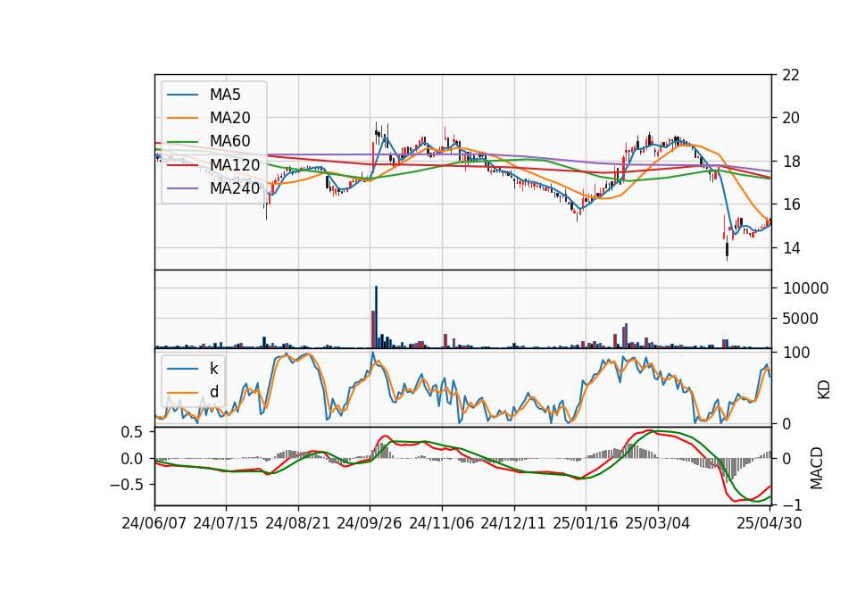Click the price axis value 16
The image size is (857, 616).
click(x=791, y=205)
